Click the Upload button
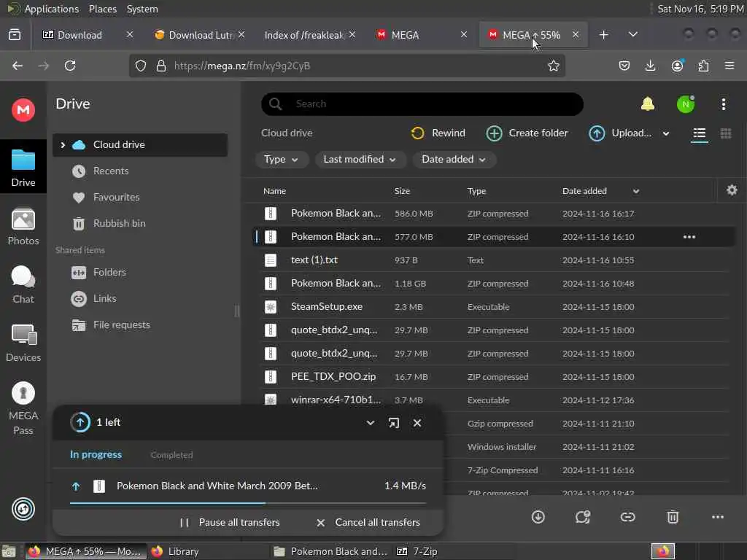The image size is (747, 560). tap(620, 133)
